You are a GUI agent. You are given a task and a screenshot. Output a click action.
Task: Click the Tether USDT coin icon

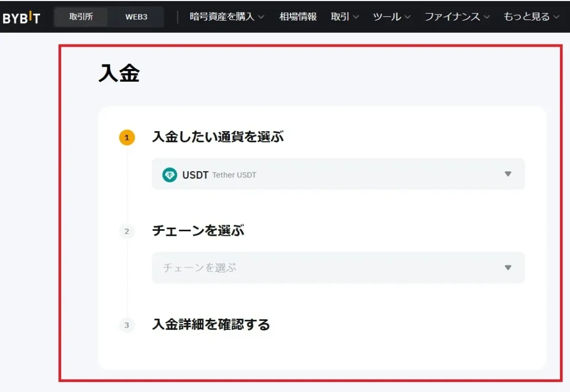click(169, 175)
